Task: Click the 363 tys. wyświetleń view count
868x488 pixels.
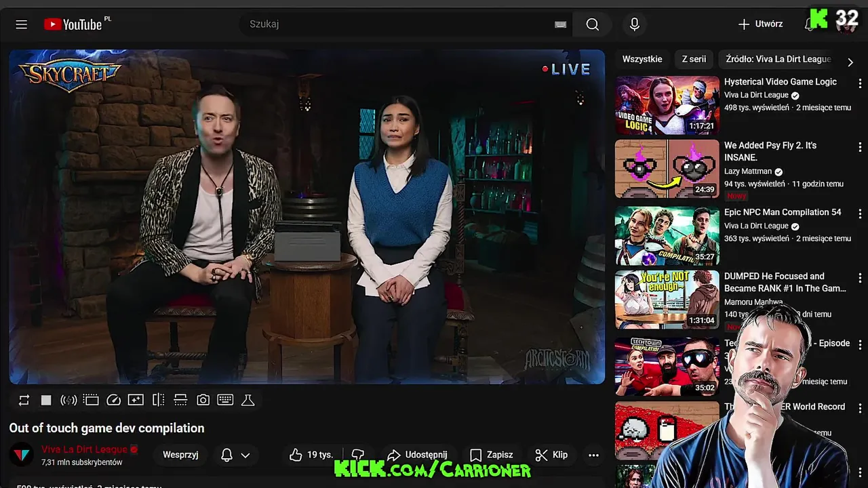Action: pyautogui.click(x=757, y=239)
